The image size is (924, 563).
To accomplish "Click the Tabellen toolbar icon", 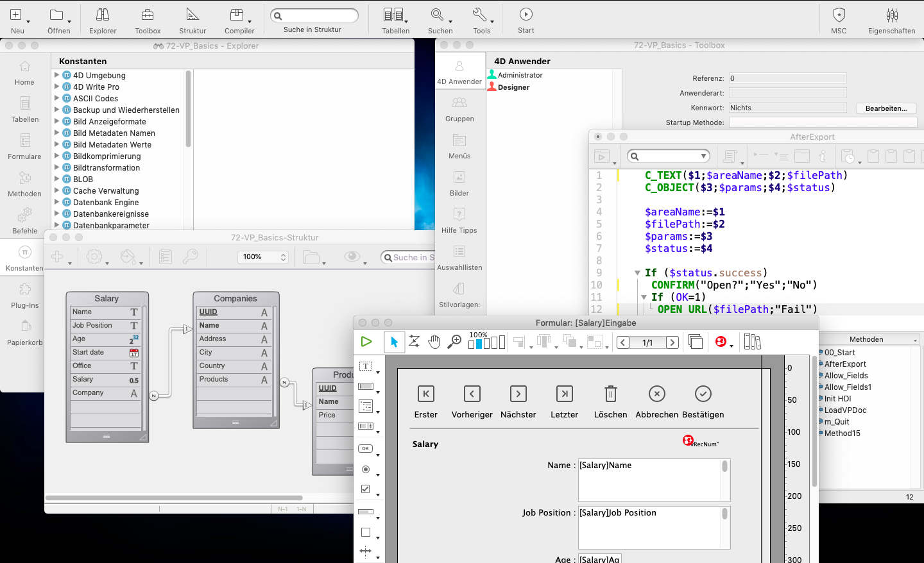I will [x=393, y=15].
